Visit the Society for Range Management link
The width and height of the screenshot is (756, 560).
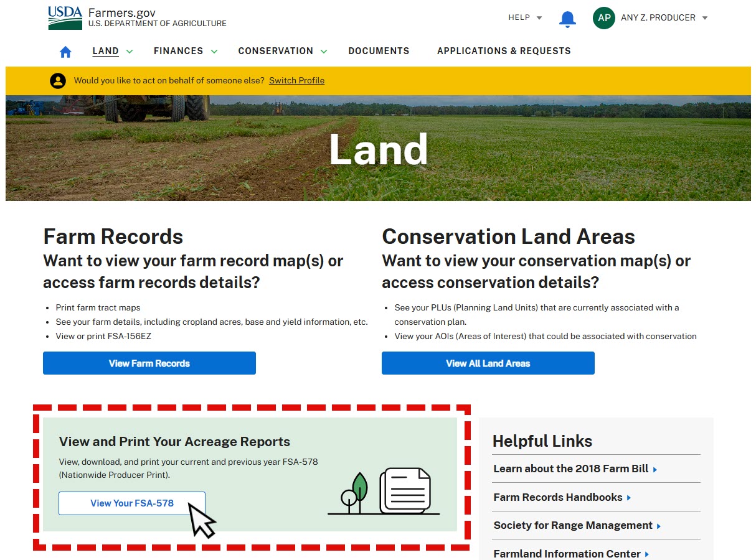point(572,525)
